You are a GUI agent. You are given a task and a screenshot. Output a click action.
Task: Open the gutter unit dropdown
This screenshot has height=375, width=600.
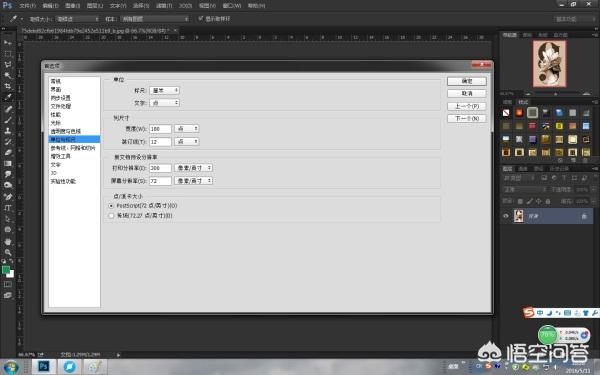click(x=187, y=142)
